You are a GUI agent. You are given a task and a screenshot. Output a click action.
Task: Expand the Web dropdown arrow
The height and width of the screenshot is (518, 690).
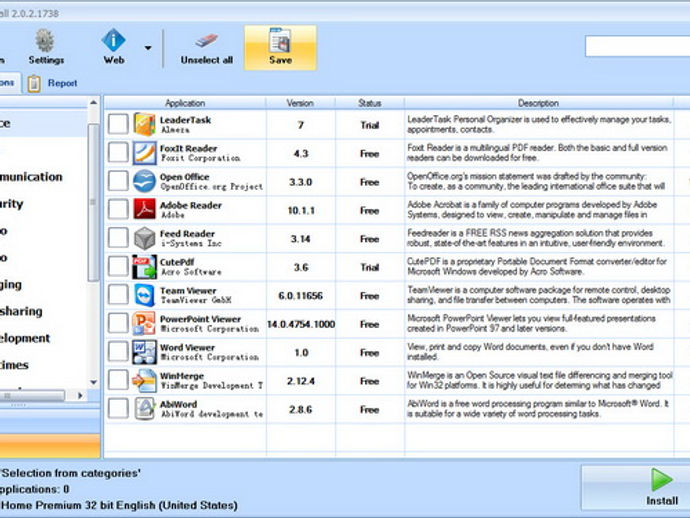[x=148, y=48]
